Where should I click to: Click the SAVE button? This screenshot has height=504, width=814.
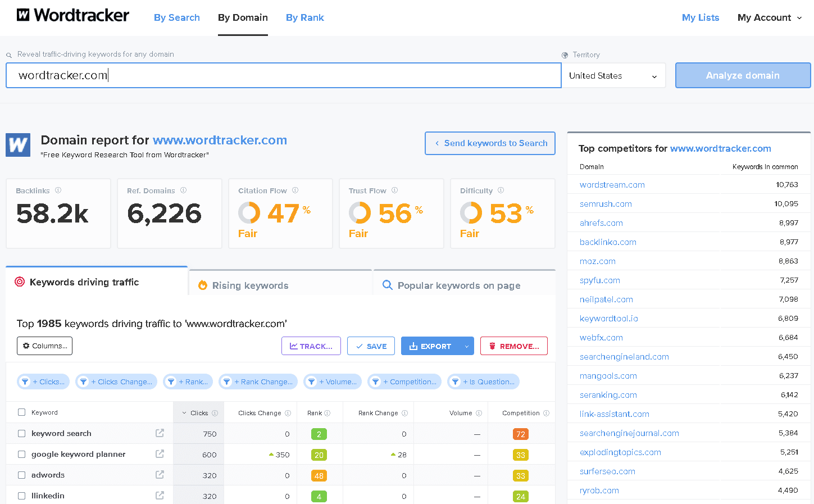point(371,346)
